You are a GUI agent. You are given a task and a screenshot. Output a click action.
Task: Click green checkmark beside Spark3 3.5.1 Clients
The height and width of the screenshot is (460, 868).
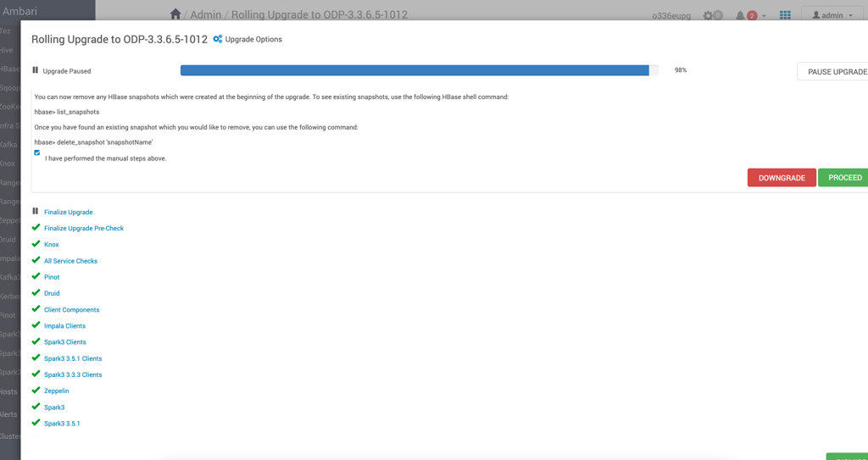click(x=36, y=357)
